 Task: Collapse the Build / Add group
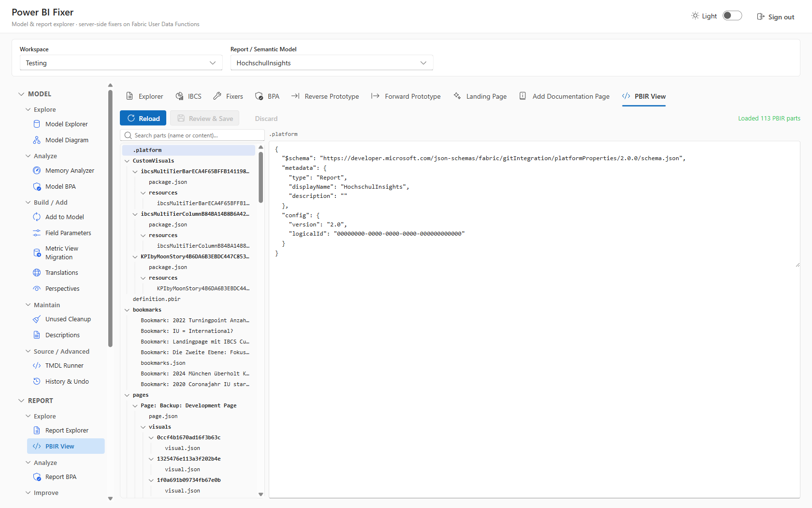(28, 202)
